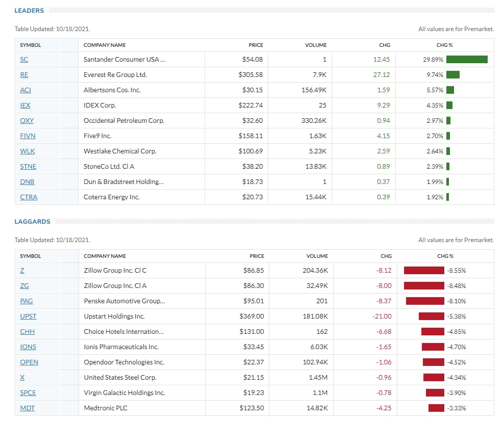This screenshot has height=422, width=504.
Task: Click the UPST symbol link
Action: click(x=28, y=316)
